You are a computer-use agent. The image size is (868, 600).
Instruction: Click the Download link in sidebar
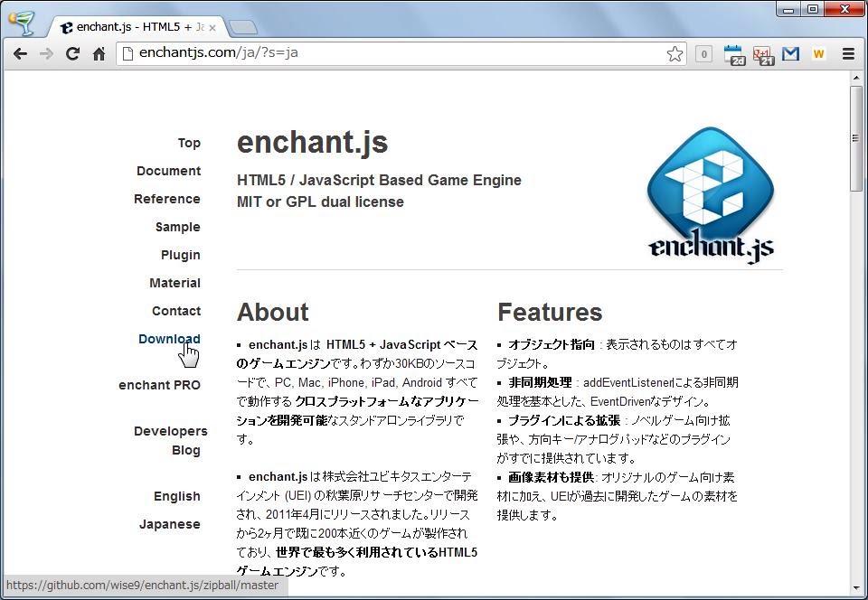click(169, 339)
